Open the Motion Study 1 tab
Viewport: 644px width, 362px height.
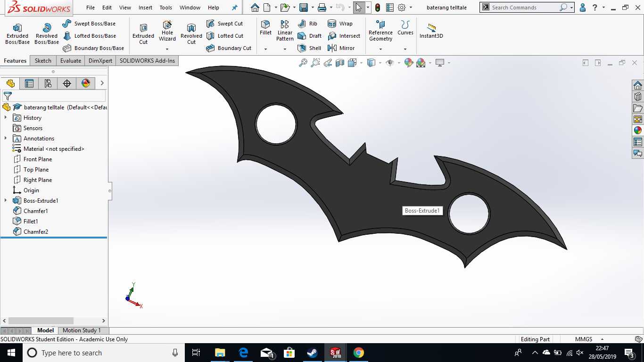(x=82, y=330)
